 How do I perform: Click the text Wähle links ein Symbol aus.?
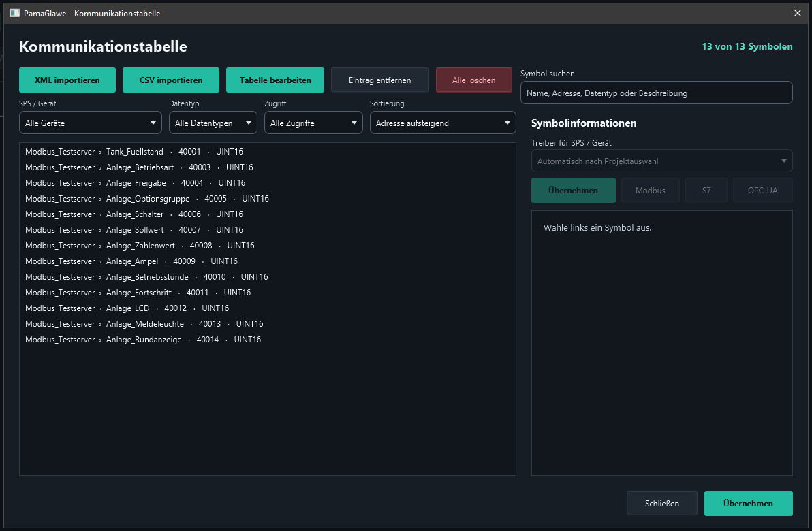pyautogui.click(x=597, y=228)
